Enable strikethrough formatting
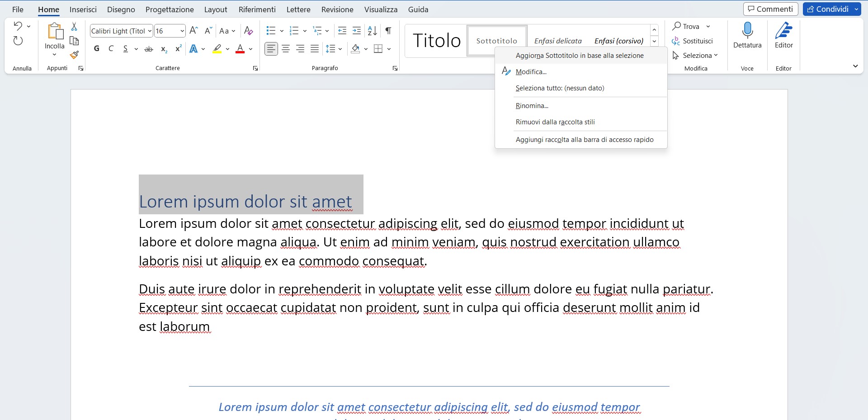This screenshot has width=868, height=420. [x=149, y=49]
